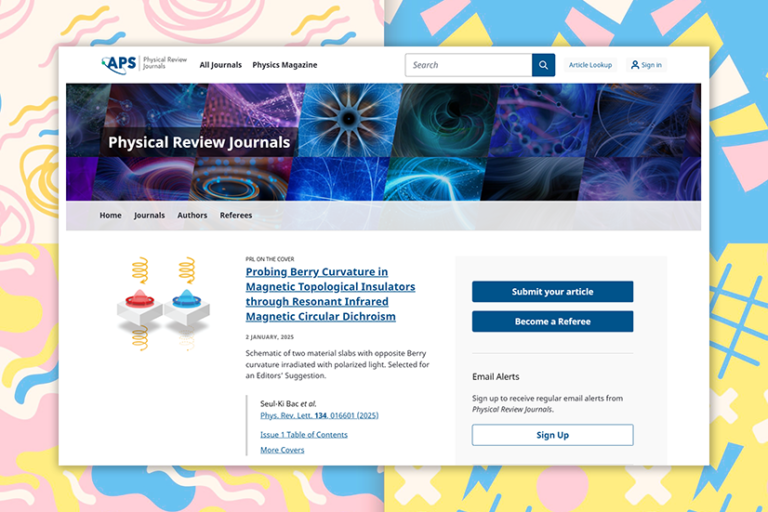Viewport: 768px width, 512px height.
Task: Click the APS Physical Review Journals logo
Action: pos(136,65)
